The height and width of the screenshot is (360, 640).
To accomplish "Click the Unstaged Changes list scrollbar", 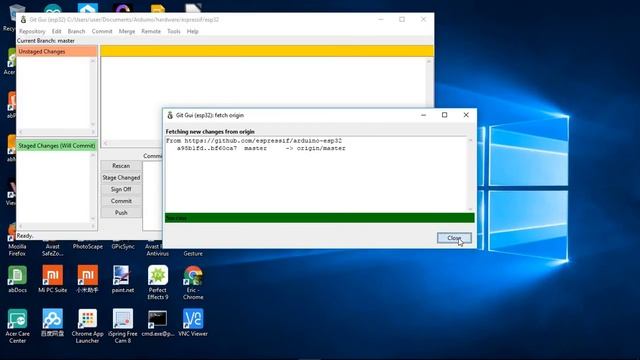I will 93,92.
